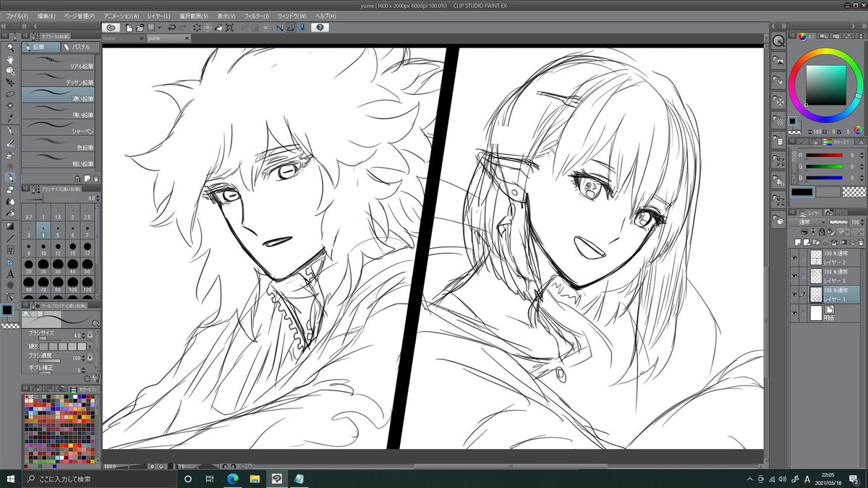Click the Redo arrow in command bar
The image size is (868, 488).
click(x=183, y=27)
